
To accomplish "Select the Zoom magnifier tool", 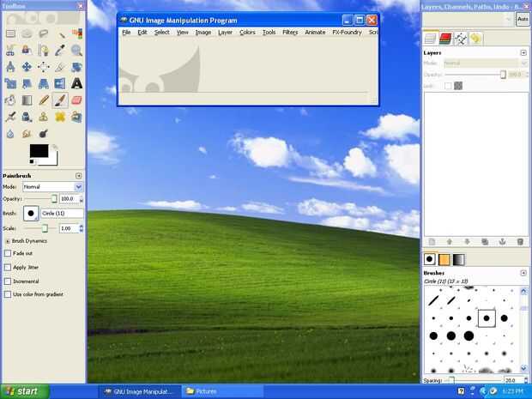I will point(76,51).
